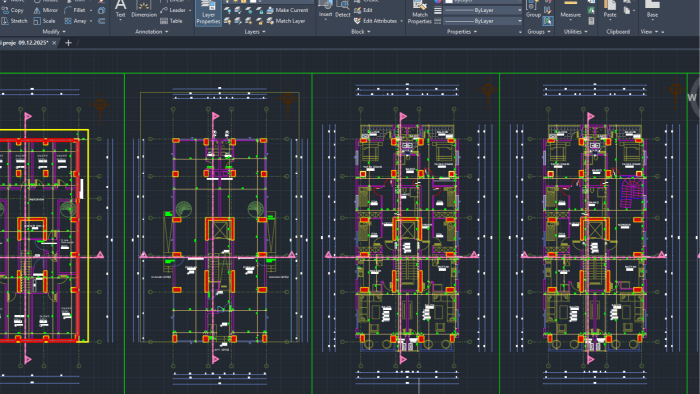Open the Quick Calculator icon
The width and height of the screenshot is (700, 394).
[591, 21]
